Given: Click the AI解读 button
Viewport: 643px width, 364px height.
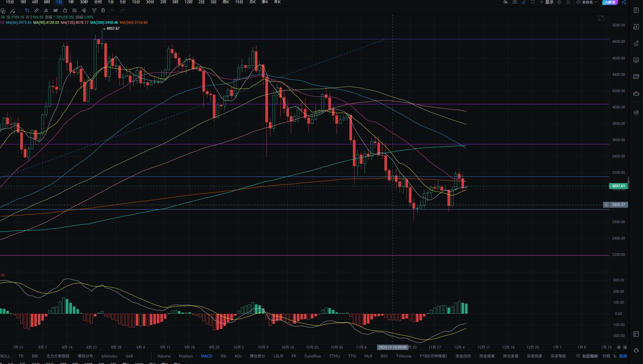Looking at the screenshot, I should click(610, 2).
